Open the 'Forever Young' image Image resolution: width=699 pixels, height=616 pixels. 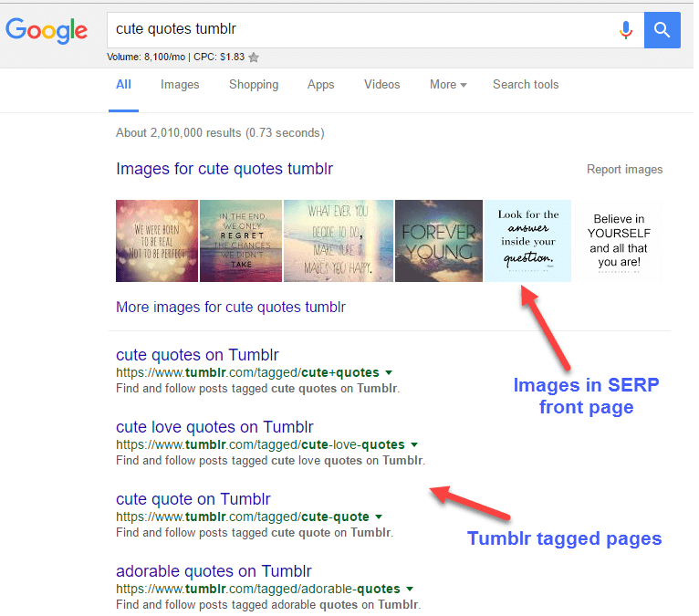point(439,241)
